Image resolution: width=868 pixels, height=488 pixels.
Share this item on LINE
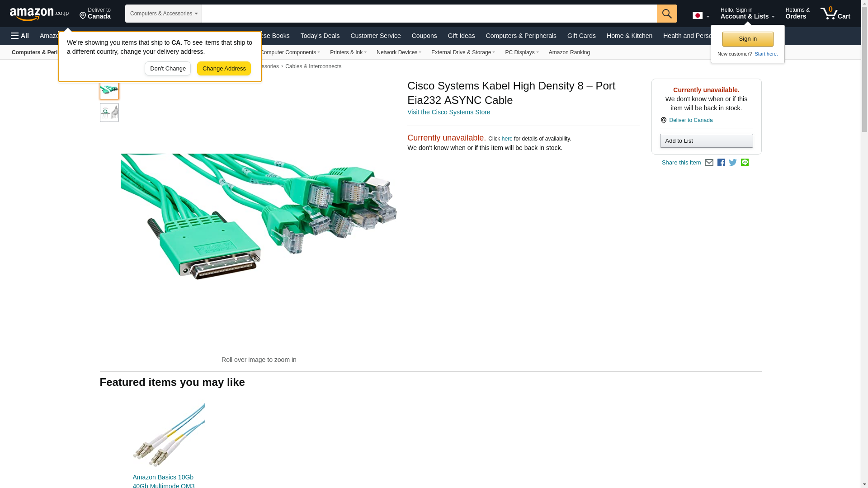pos(745,163)
